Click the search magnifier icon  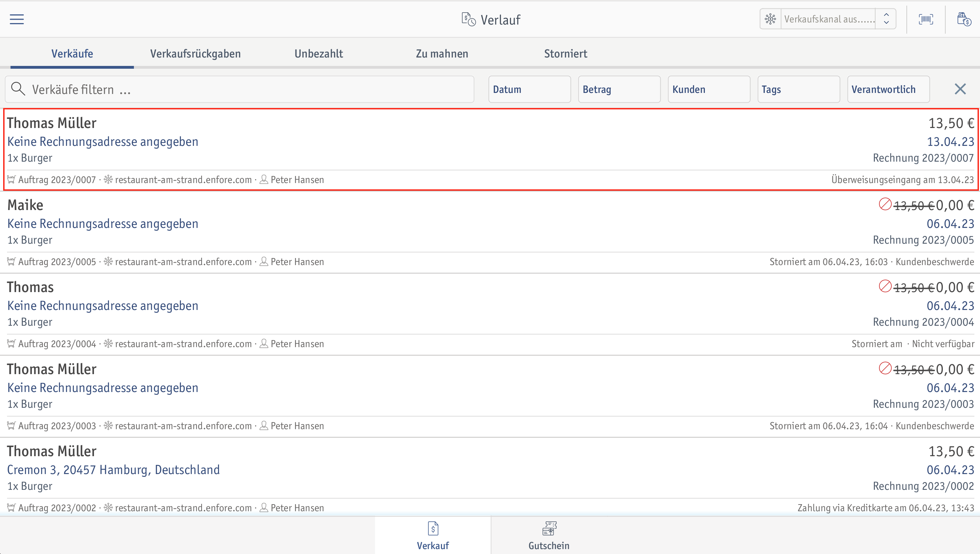(x=18, y=89)
